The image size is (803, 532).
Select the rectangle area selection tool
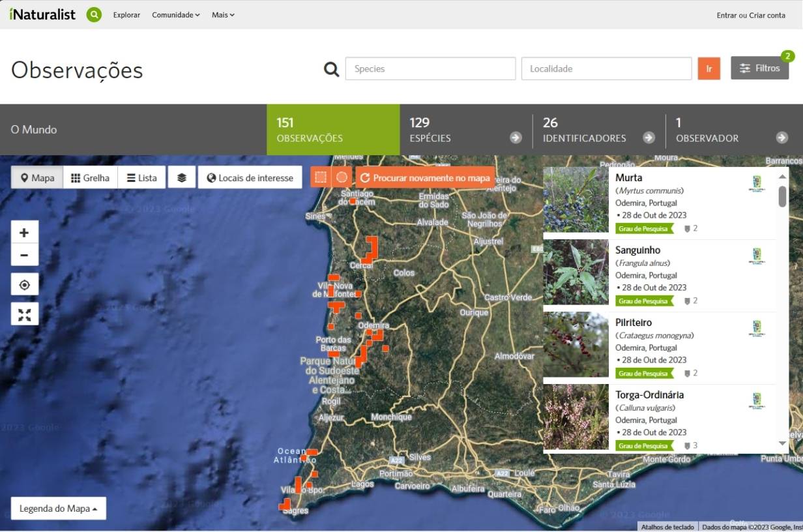coord(320,177)
